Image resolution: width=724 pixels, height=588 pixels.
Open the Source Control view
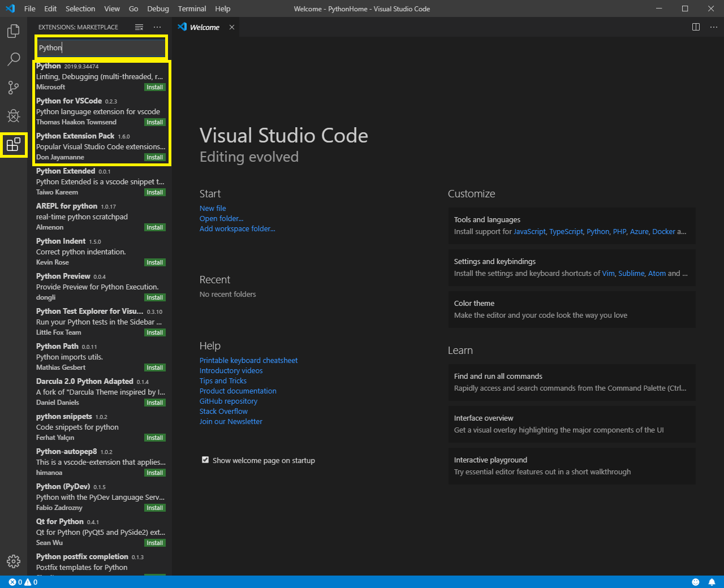click(x=14, y=88)
